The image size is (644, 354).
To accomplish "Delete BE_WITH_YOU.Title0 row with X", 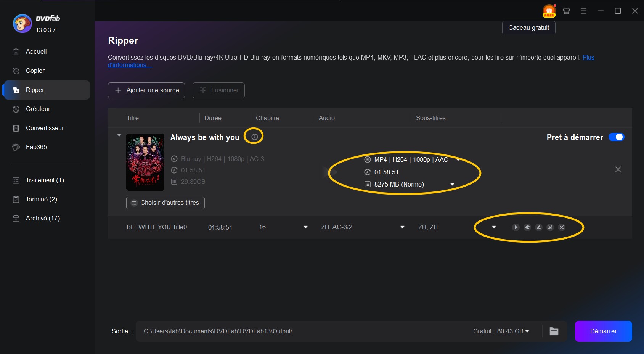I will pyautogui.click(x=561, y=227).
